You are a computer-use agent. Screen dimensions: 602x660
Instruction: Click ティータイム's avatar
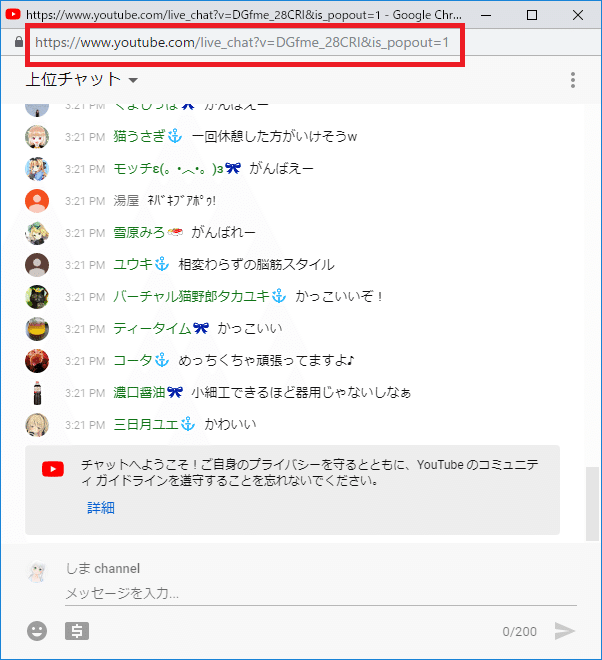tap(37, 329)
